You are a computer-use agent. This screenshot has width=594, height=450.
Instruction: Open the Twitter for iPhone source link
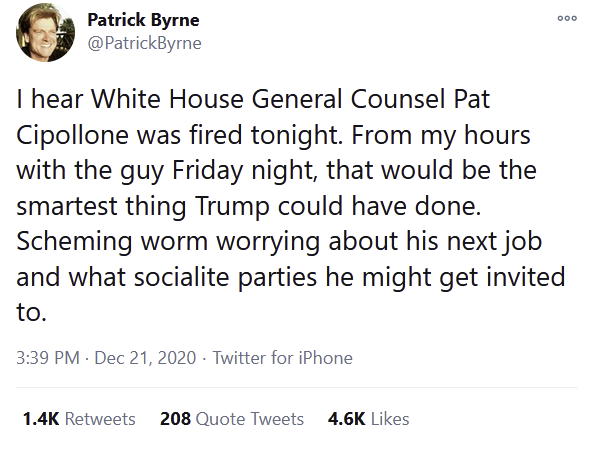[283, 358]
